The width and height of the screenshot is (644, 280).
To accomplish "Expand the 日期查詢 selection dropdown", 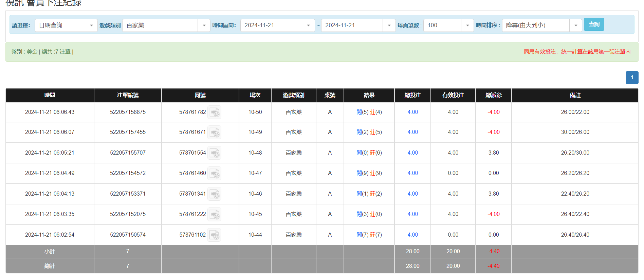I will click(x=91, y=25).
